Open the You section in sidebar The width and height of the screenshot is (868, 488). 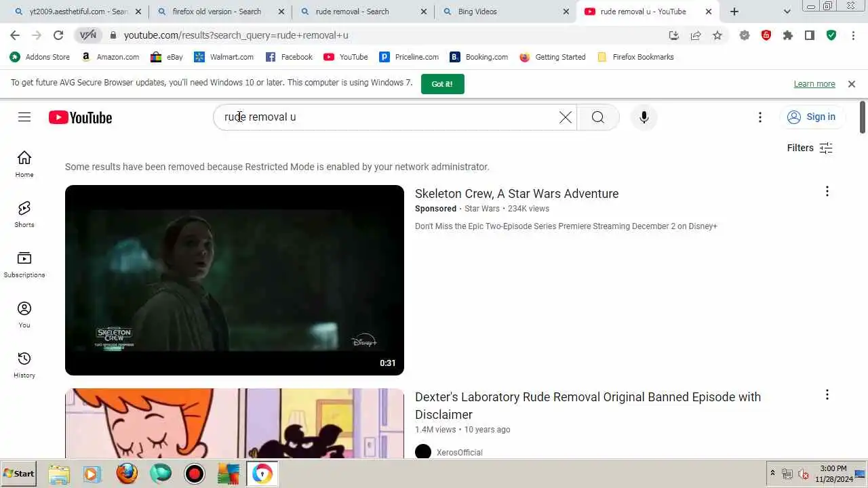pyautogui.click(x=24, y=314)
